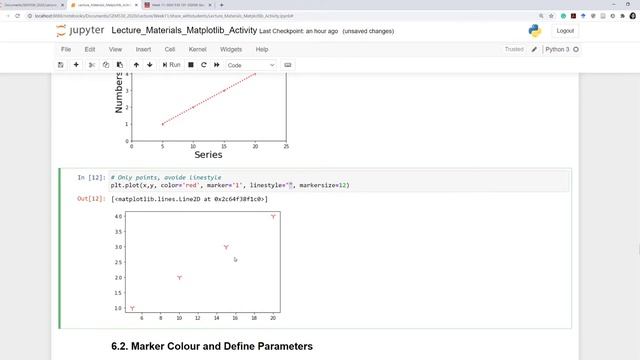Click the kernel idle circle indicator
Screen dimensions: 640x360
coord(576,49)
